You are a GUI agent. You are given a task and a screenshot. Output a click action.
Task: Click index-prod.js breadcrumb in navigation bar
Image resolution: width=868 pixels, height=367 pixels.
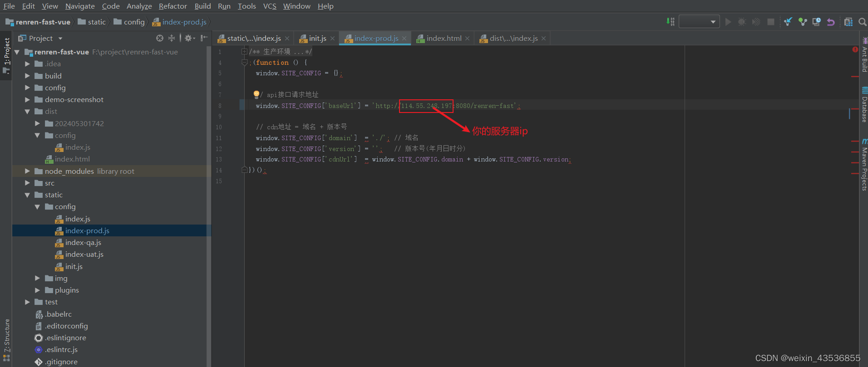pos(180,22)
